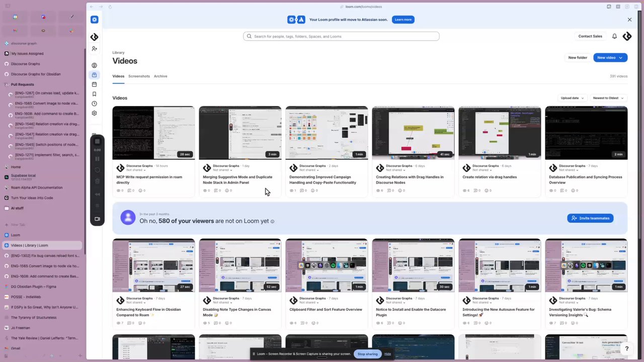Click the browser back arrow
The height and width of the screenshot is (362, 644).
pos(92,7)
